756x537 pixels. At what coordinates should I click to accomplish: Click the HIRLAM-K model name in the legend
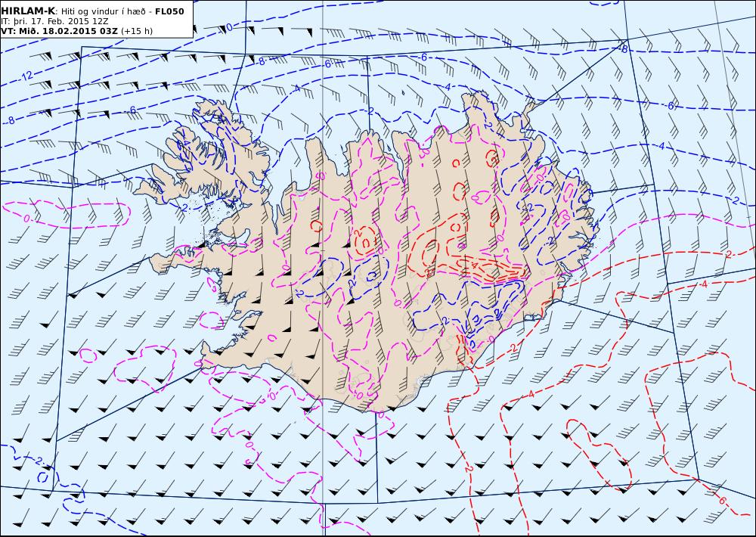[x=28, y=11]
